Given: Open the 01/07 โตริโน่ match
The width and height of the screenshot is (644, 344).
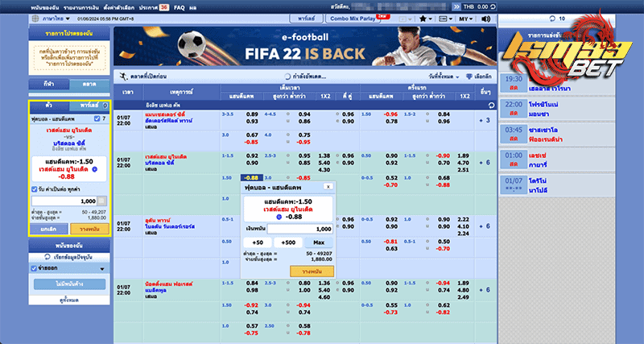Looking at the screenshot, I should (x=557, y=185).
